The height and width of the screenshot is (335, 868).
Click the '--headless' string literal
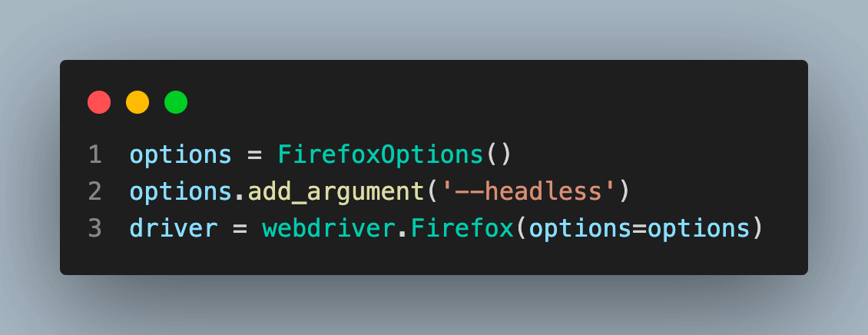click(528, 191)
